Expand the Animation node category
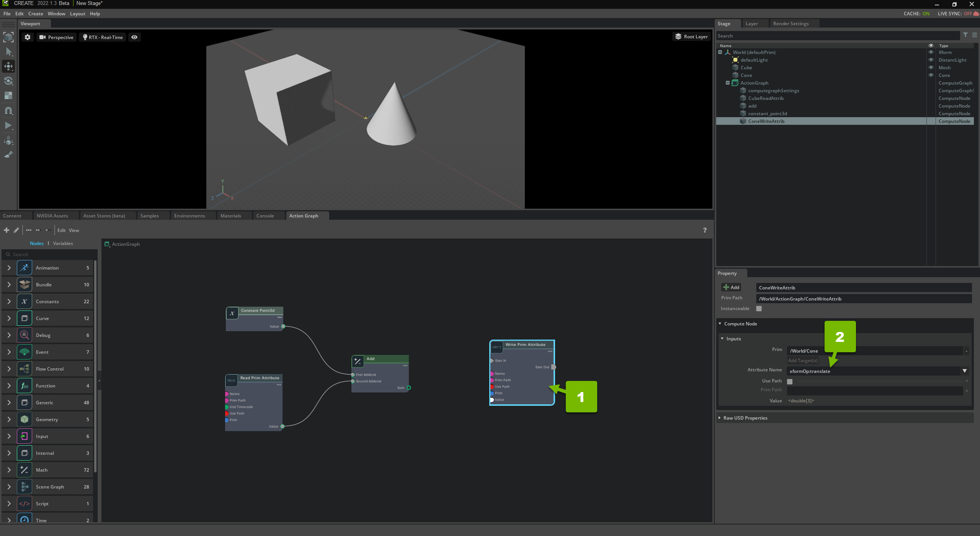Image resolution: width=980 pixels, height=536 pixels. [9, 268]
